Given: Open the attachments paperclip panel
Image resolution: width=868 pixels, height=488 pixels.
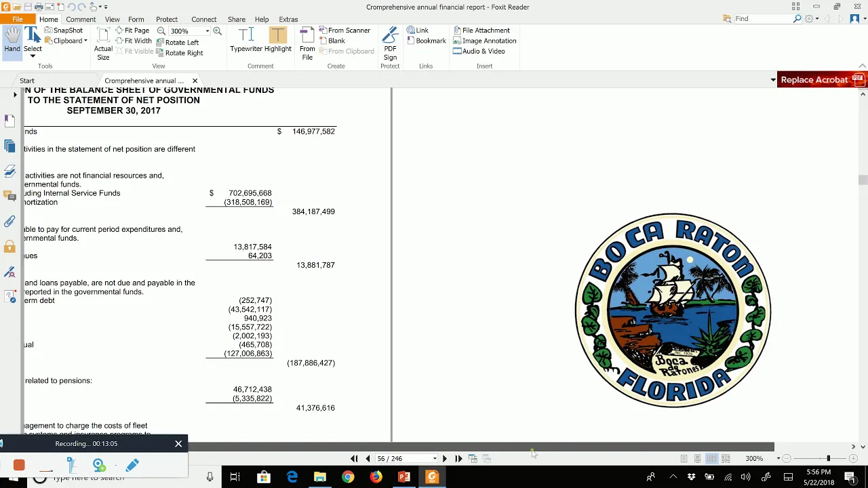Looking at the screenshot, I should [9, 221].
